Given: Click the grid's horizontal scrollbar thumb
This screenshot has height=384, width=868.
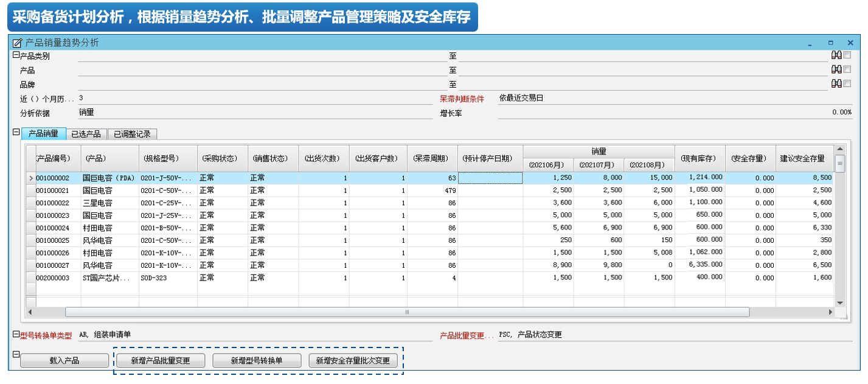Looking at the screenshot, I should pos(407,312).
